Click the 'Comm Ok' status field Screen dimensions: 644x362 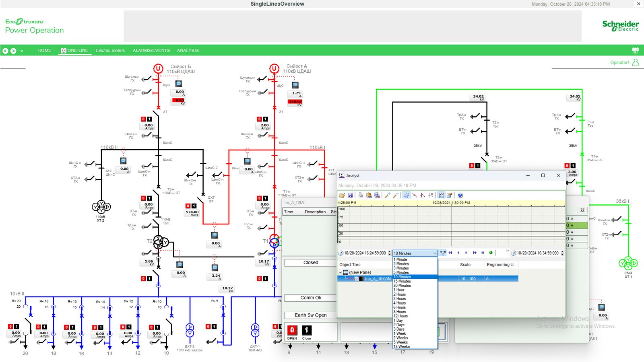[311, 298]
